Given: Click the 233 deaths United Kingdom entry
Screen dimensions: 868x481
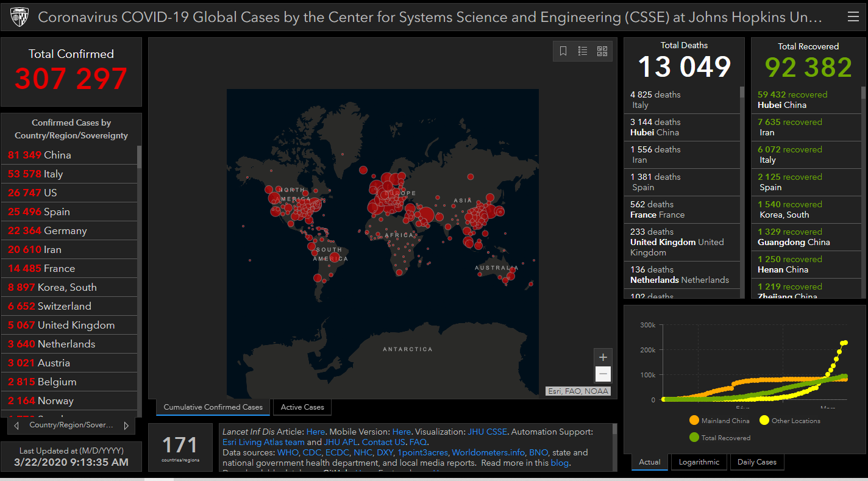Looking at the screenshot, I should tap(681, 242).
